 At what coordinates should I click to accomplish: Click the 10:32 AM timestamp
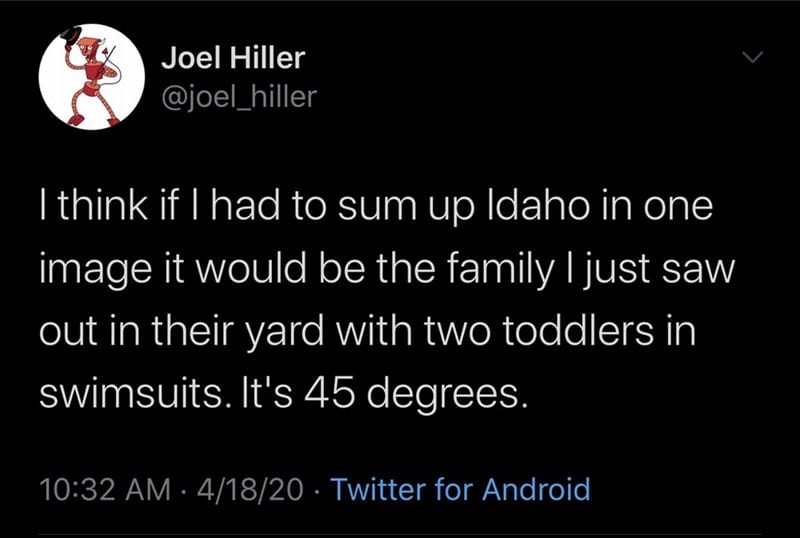[x=105, y=490]
